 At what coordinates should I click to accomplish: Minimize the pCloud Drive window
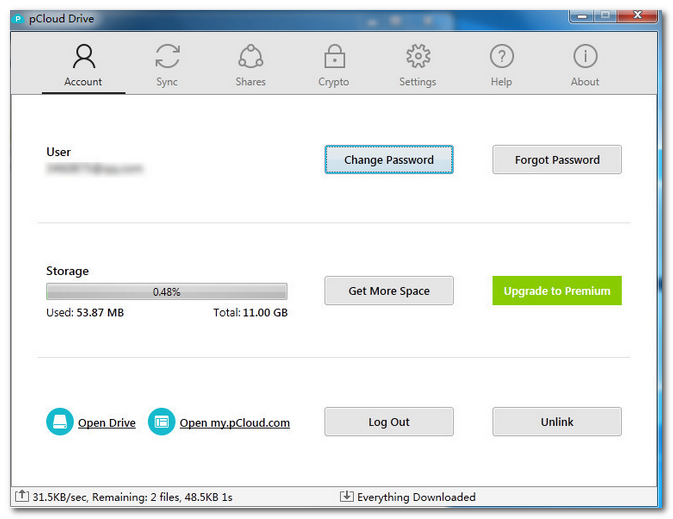pyautogui.click(x=582, y=16)
